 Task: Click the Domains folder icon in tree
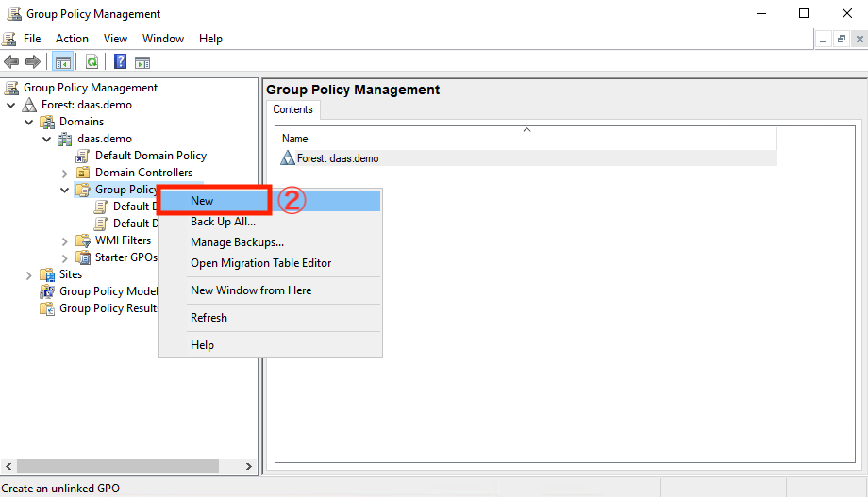(x=47, y=122)
